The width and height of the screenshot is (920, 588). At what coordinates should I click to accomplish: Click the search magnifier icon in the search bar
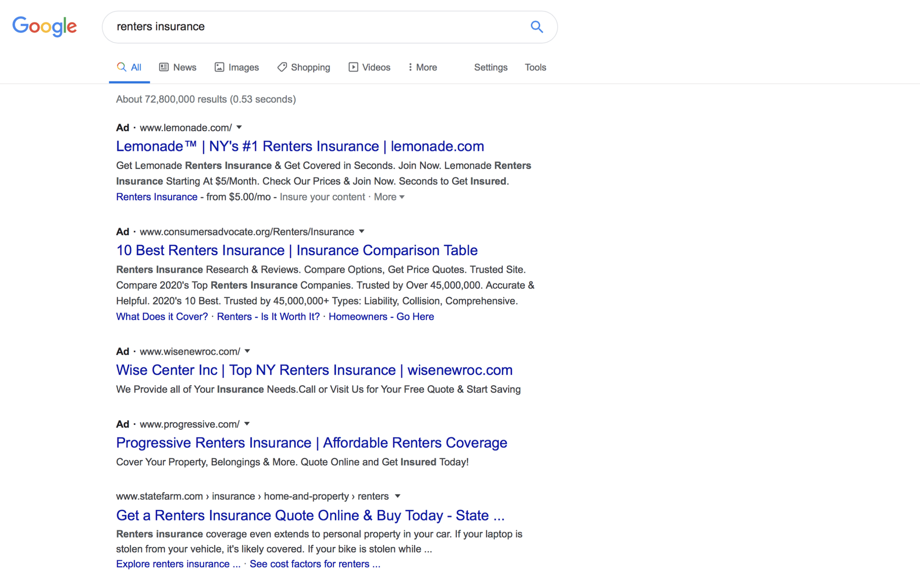tap(537, 27)
